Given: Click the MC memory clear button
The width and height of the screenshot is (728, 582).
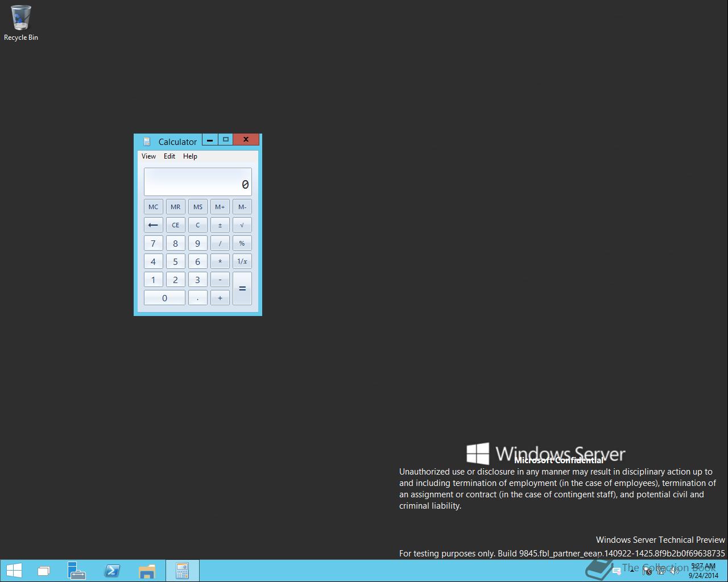Looking at the screenshot, I should click(x=153, y=207).
